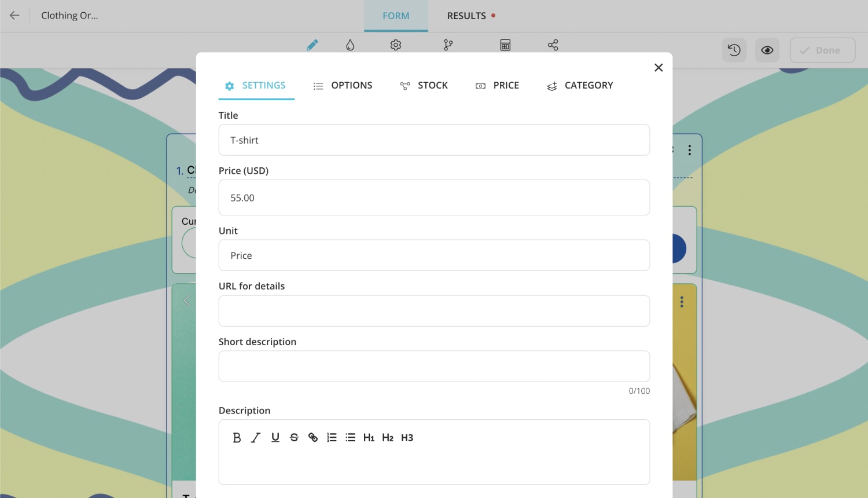Click inside the Title field showing T-shirt
The width and height of the screenshot is (868, 498).
434,140
